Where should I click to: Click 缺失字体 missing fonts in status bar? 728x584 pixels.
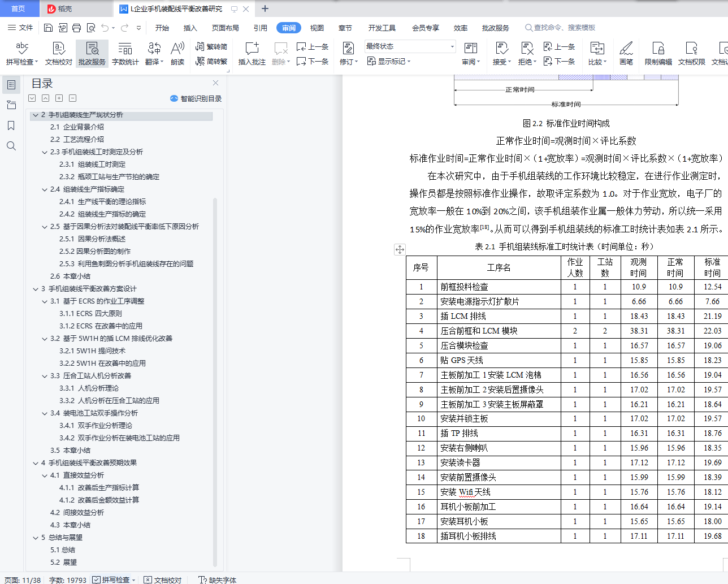[x=218, y=580]
